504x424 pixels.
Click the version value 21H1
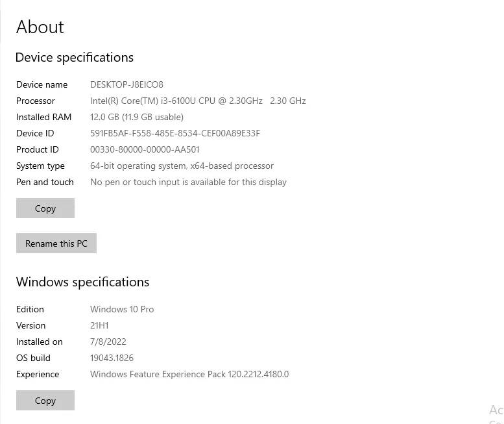[x=99, y=325]
